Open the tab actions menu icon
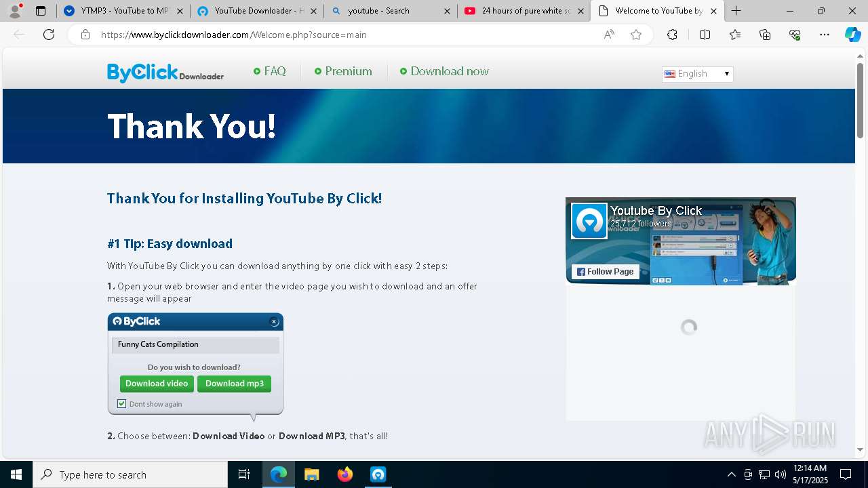 pos(41,11)
